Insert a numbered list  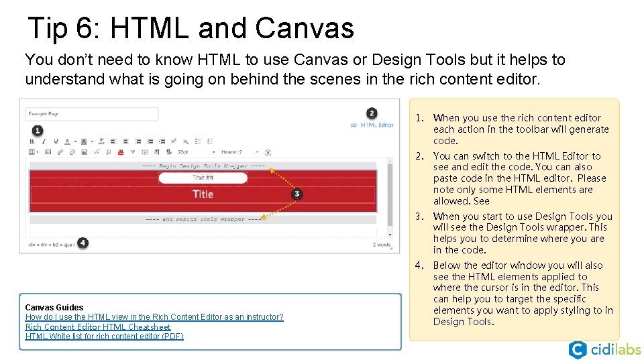tap(210, 141)
